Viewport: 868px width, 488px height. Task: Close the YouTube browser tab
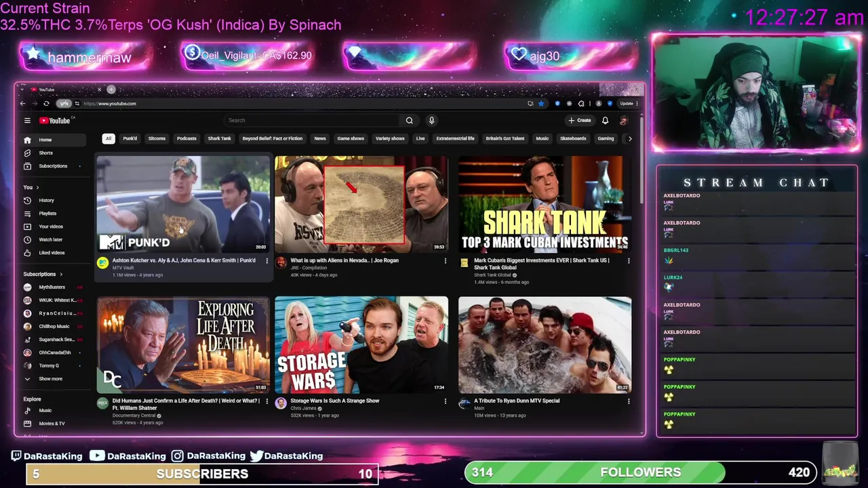(99, 89)
